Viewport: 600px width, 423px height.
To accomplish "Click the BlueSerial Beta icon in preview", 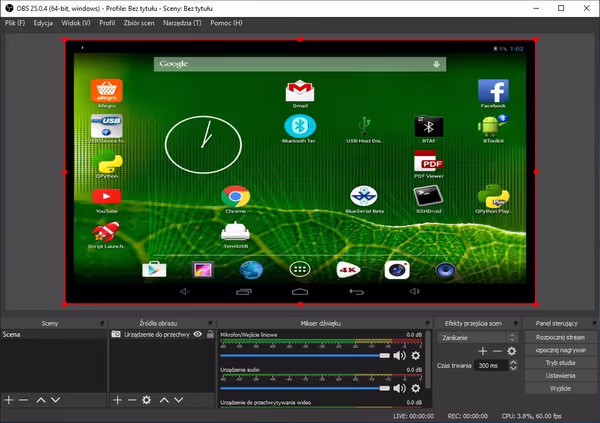I will [x=364, y=196].
